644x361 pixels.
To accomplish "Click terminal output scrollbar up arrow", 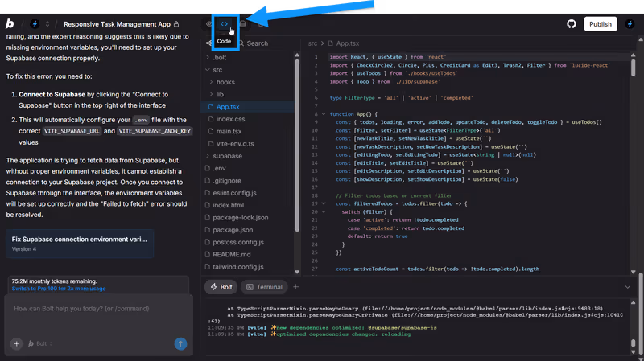I will click(x=633, y=303).
